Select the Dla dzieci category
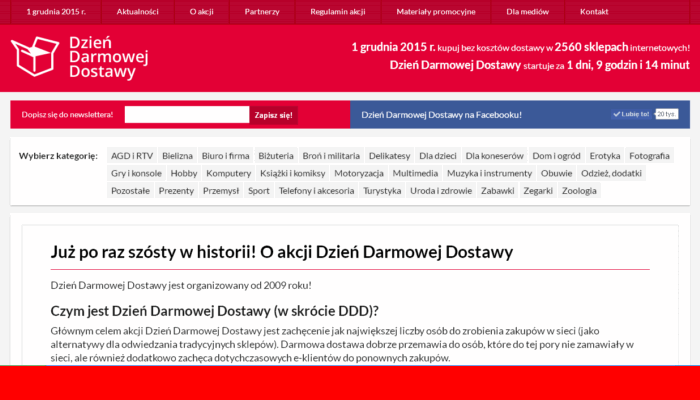The image size is (700, 400). (438, 156)
